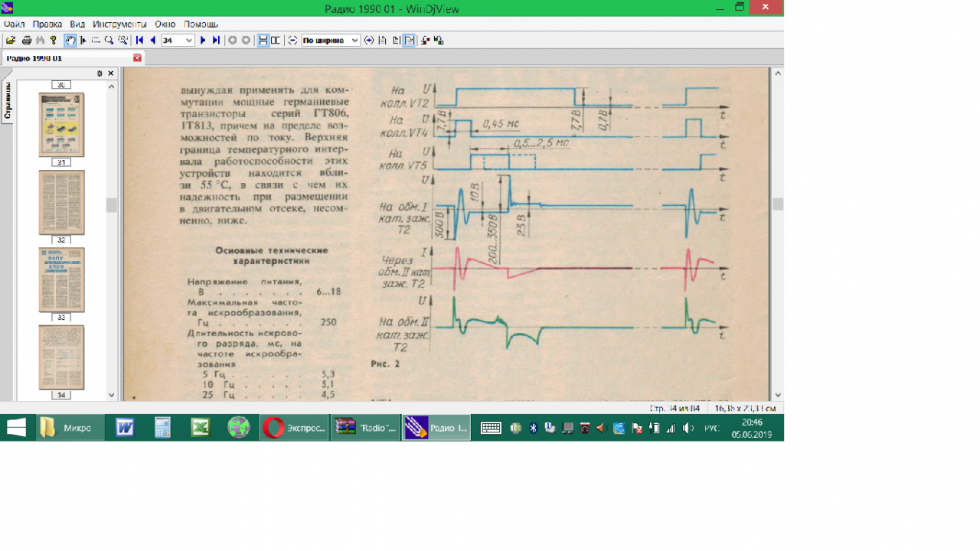
Task: Close the 'Радио 1990 01' document tab
Action: click(138, 58)
